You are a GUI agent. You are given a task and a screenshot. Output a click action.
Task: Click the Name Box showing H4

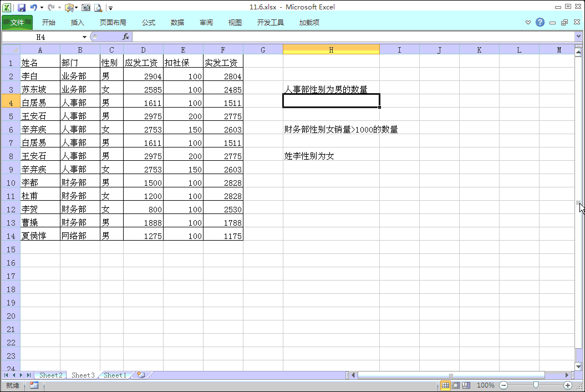pyautogui.click(x=41, y=37)
